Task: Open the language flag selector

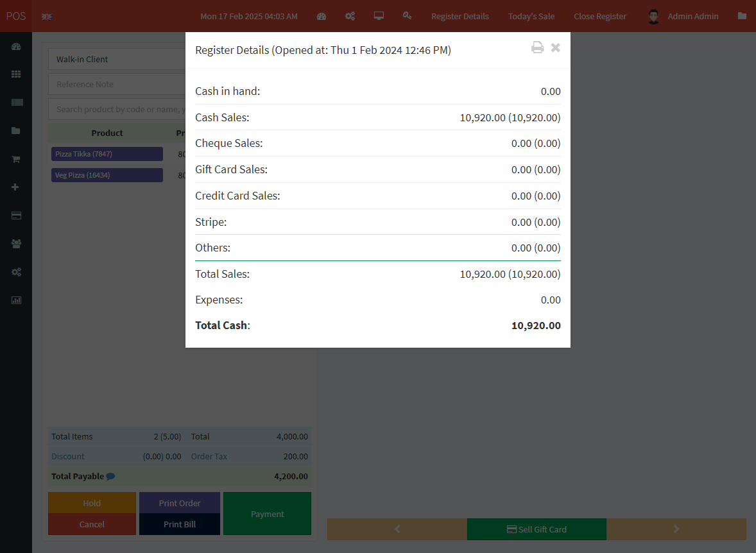Action: [x=47, y=17]
